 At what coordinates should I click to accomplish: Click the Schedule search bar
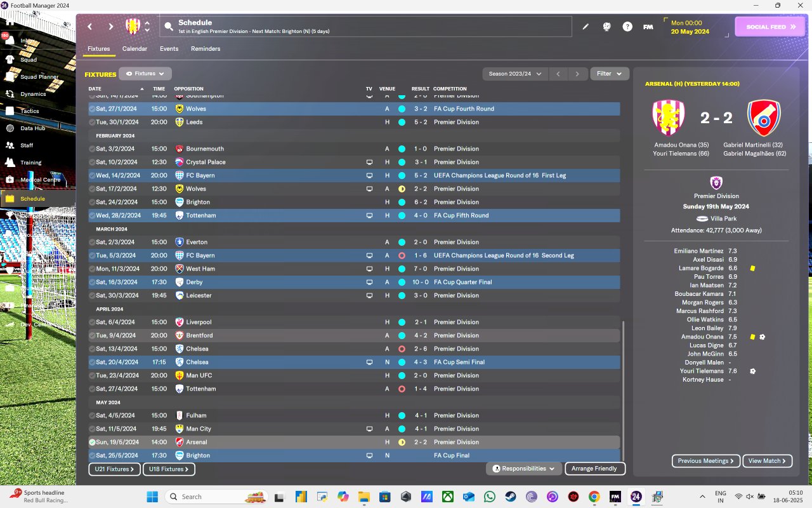tap(365, 27)
